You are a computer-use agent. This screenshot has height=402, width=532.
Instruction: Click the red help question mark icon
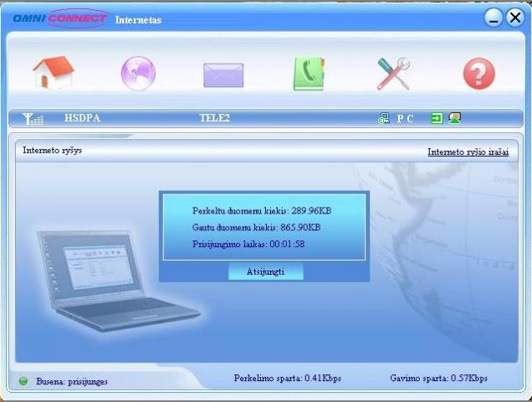click(x=478, y=75)
